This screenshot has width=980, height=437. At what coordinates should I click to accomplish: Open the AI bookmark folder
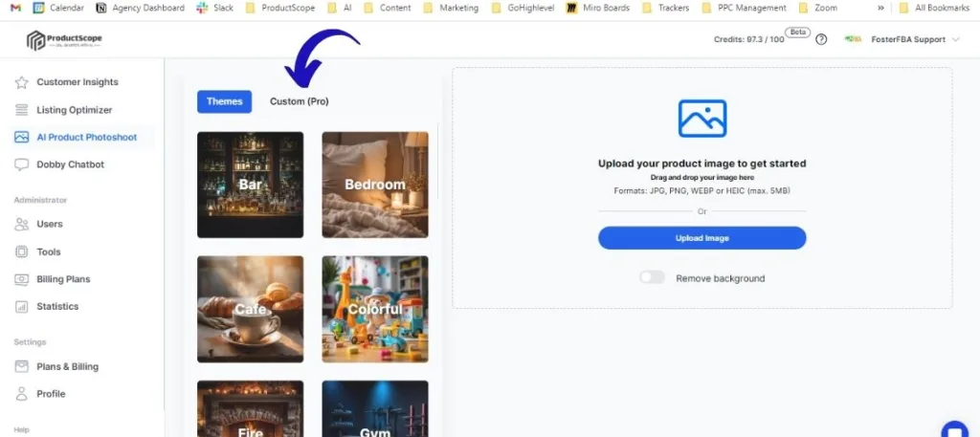coord(340,8)
